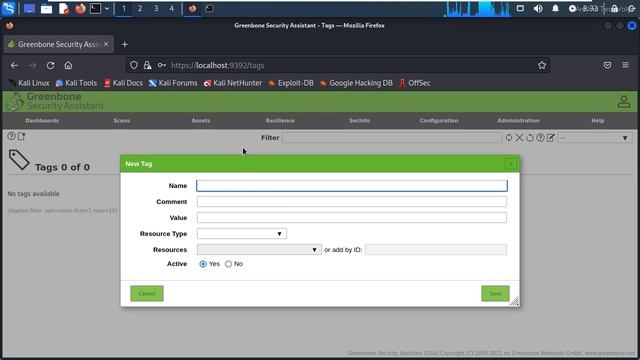Open the Exploit-DB bookmark
640x360 pixels.
(x=291, y=83)
